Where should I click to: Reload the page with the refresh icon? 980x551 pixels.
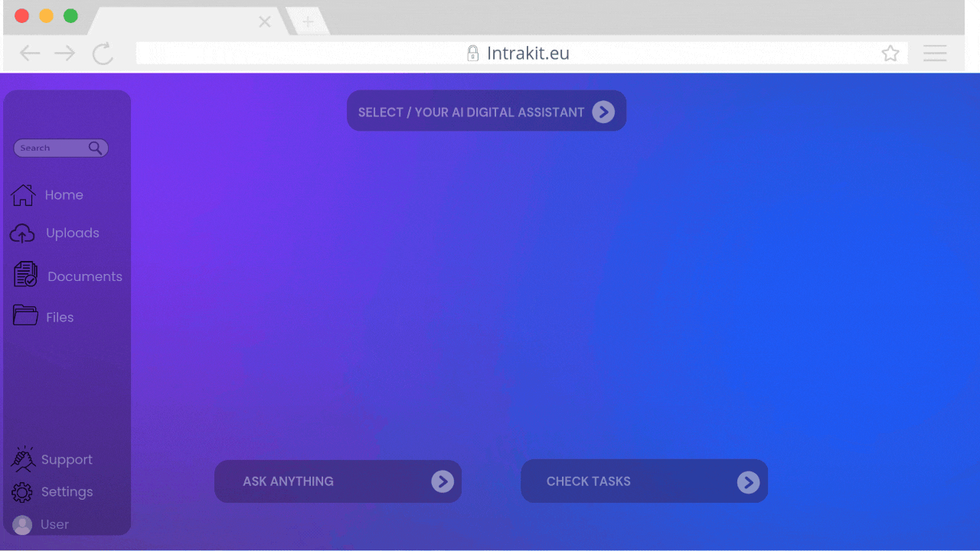103,54
